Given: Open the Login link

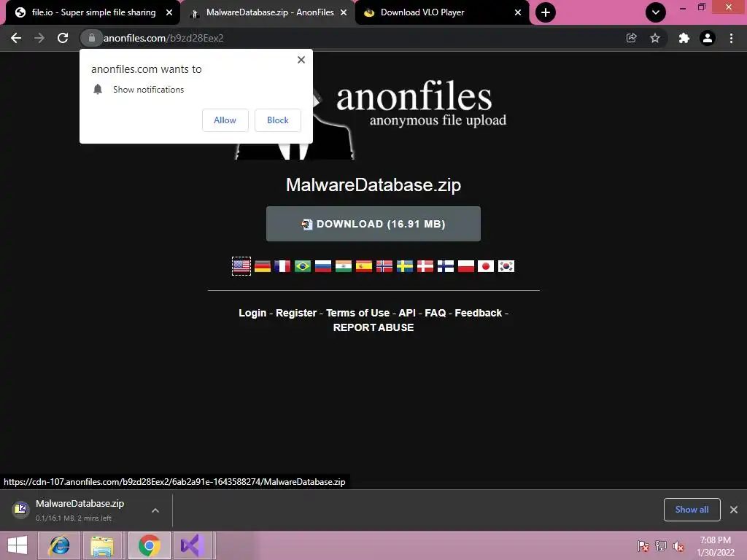Looking at the screenshot, I should [252, 313].
